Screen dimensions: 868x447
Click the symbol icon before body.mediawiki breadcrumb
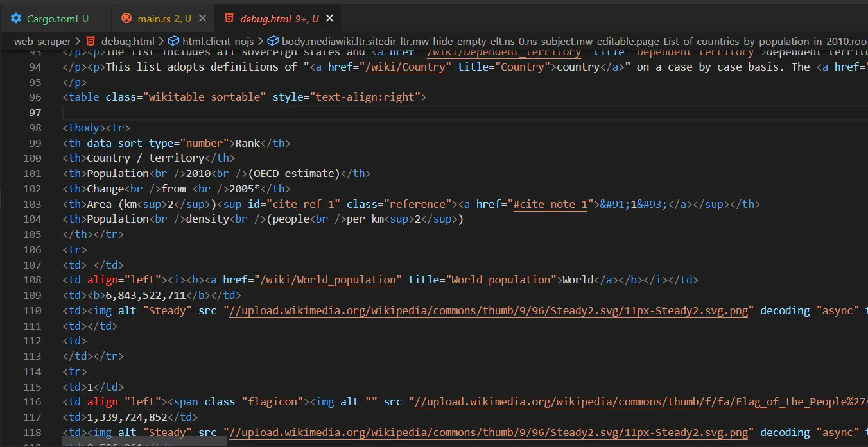(272, 41)
